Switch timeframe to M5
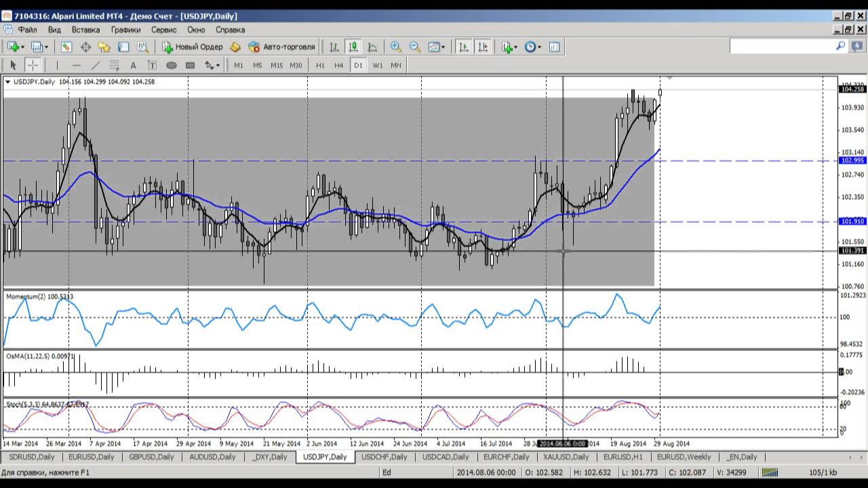This screenshot has width=868, height=488. [x=258, y=65]
